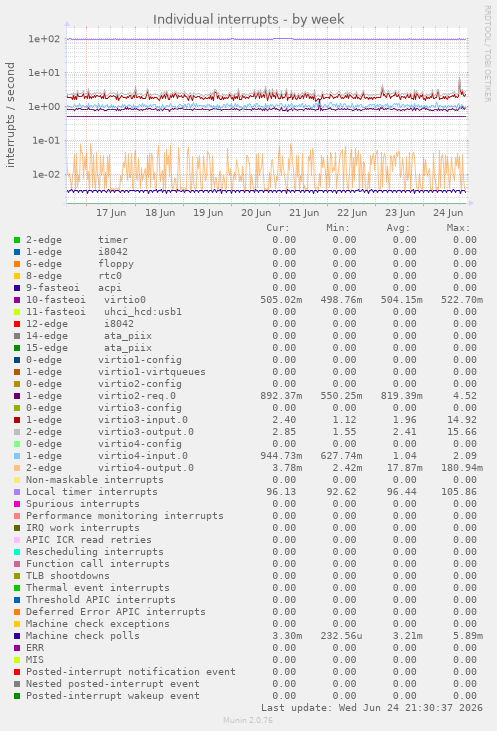Select the virtio2-req.0 legend label
Screen dimensions: 497x731
pos(137,396)
